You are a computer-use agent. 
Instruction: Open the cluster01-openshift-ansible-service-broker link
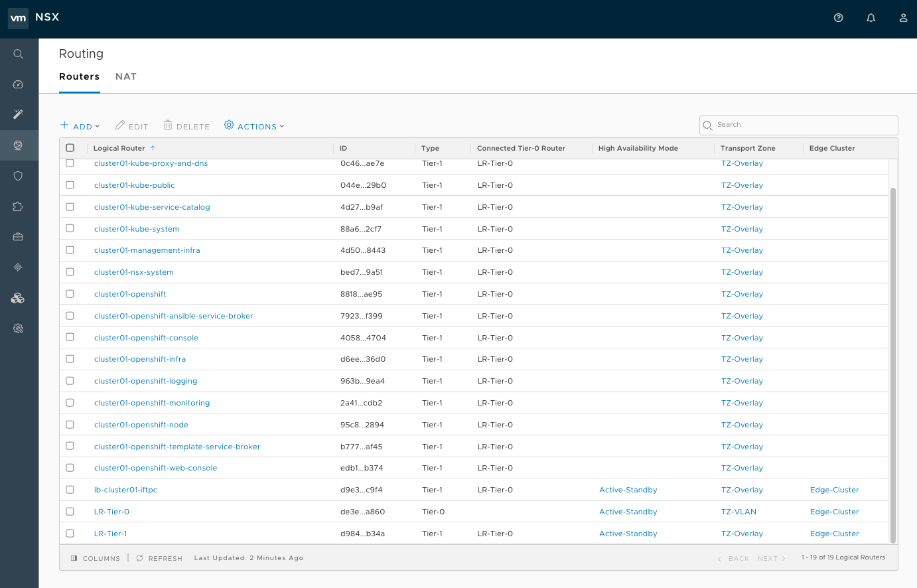[x=174, y=316]
